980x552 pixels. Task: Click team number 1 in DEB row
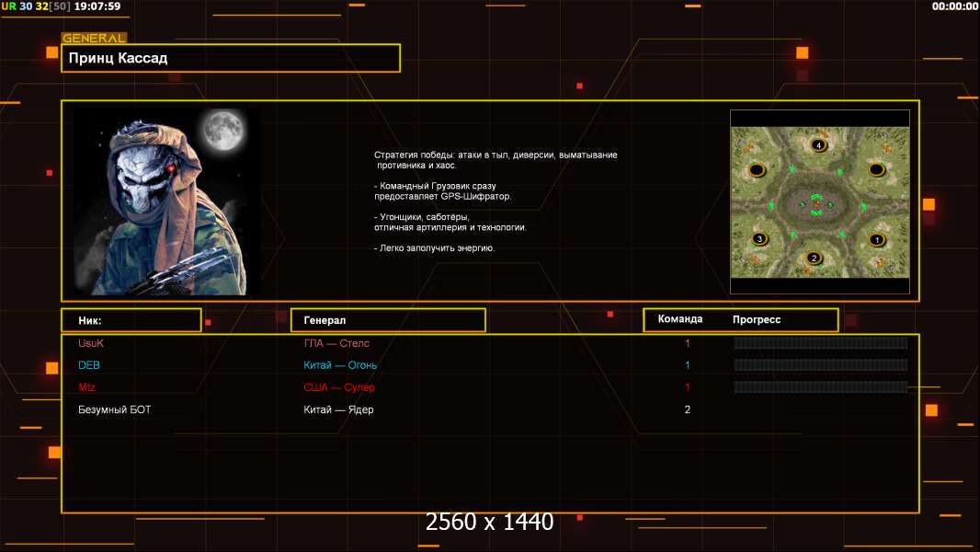[688, 365]
